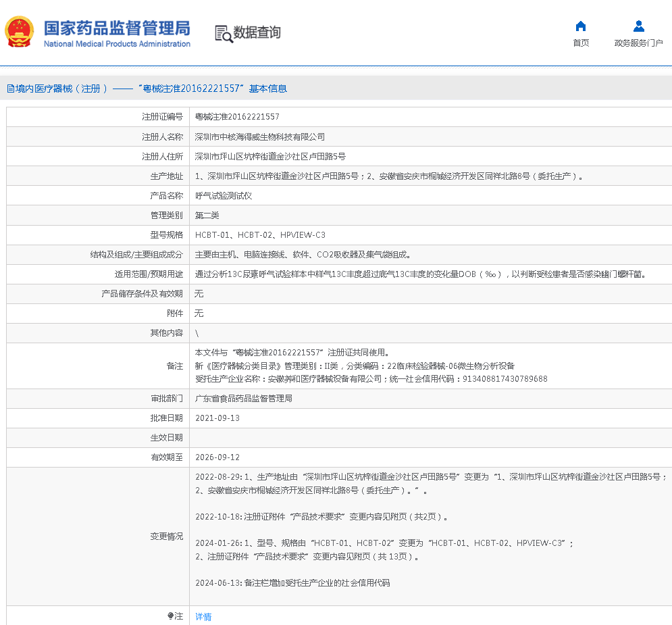
Task: Click the 生产地址 value listing two addresses
Action: point(389,176)
